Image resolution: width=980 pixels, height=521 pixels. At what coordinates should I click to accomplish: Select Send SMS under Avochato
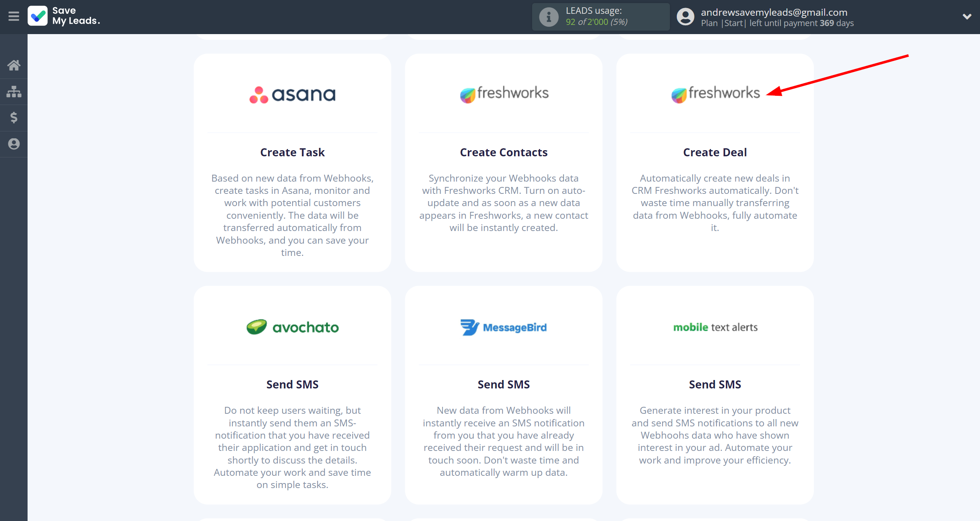[x=292, y=385]
